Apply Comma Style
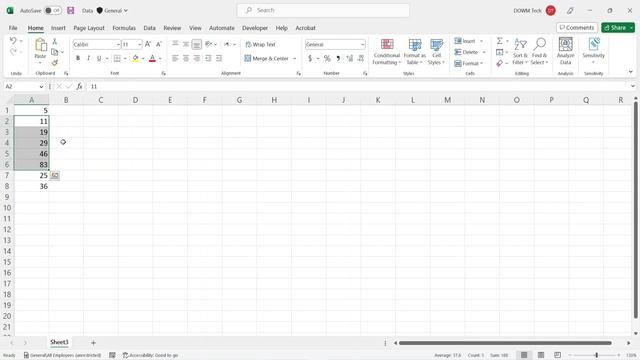This screenshot has width=640, height=360. (x=338, y=58)
